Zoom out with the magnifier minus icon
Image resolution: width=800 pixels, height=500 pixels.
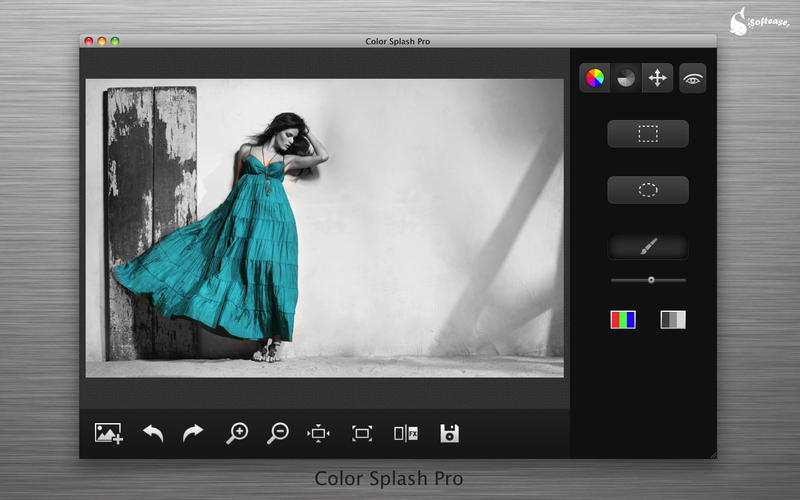[278, 433]
